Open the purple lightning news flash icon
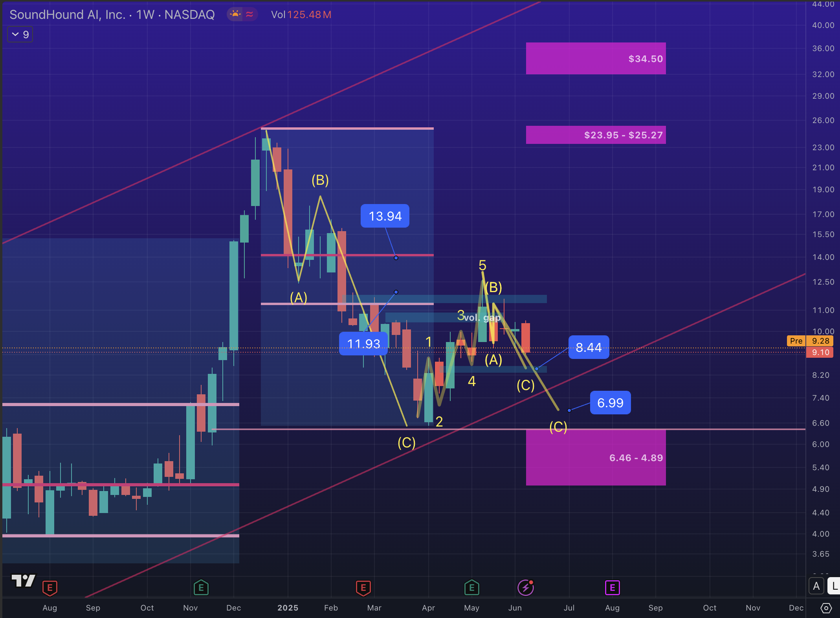Image resolution: width=840 pixels, height=618 pixels. click(x=525, y=588)
